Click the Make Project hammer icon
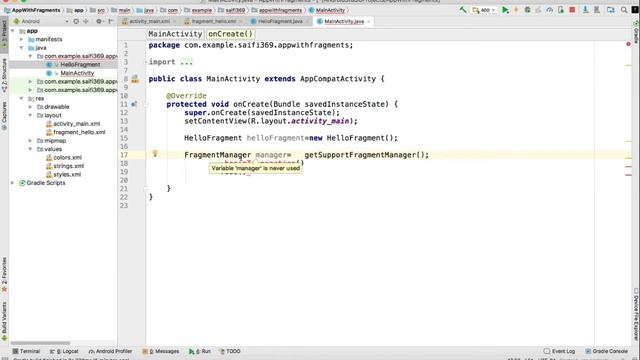The width and height of the screenshot is (640, 360). pos(463,10)
